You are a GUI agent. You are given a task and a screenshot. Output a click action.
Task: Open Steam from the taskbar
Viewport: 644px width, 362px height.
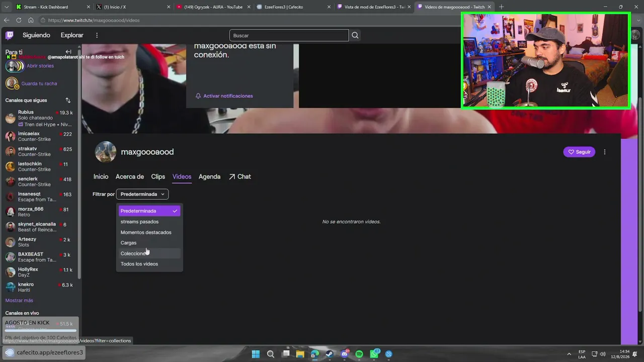coord(330,354)
